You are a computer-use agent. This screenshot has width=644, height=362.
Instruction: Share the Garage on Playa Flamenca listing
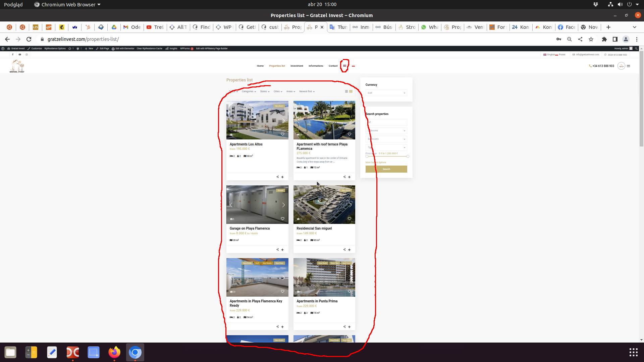[277, 249]
